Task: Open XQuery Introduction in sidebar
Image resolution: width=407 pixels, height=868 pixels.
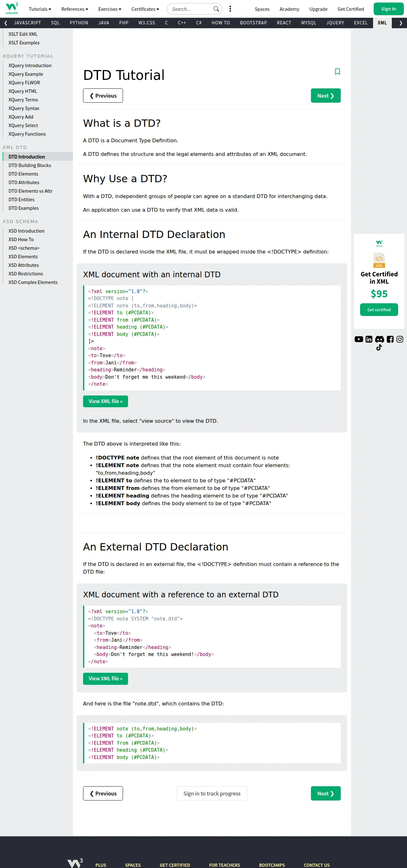Action: coord(38,66)
